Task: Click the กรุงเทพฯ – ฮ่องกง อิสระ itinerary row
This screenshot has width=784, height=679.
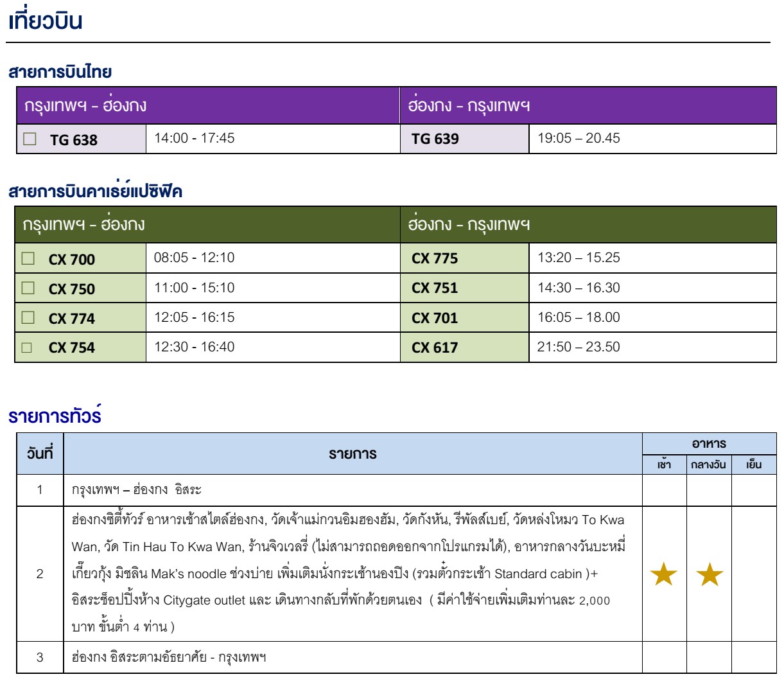Action: [353, 489]
